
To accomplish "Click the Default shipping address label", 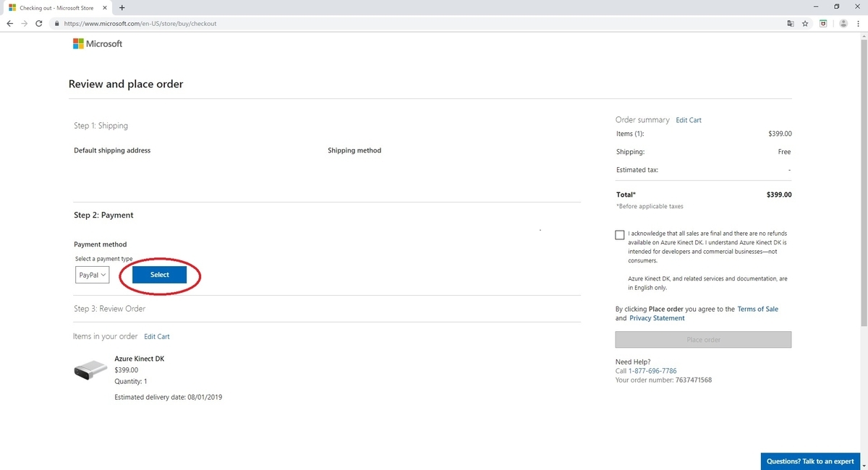I will point(112,150).
